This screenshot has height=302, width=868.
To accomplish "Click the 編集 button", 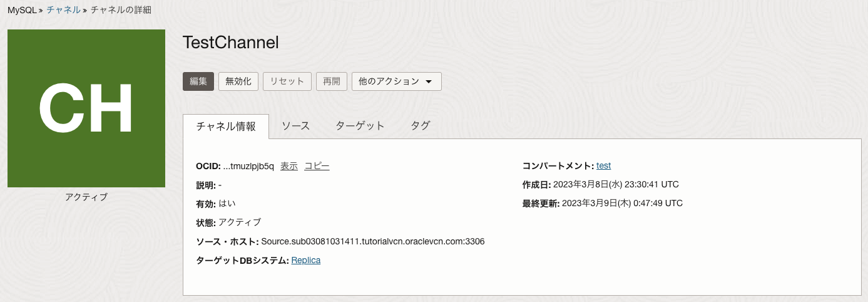I will [x=198, y=81].
